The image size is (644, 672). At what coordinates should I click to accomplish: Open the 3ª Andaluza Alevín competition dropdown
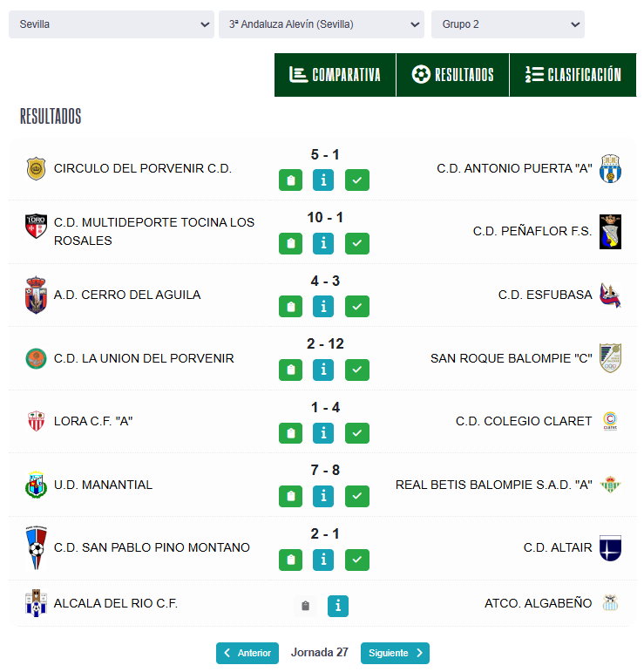coord(321,24)
